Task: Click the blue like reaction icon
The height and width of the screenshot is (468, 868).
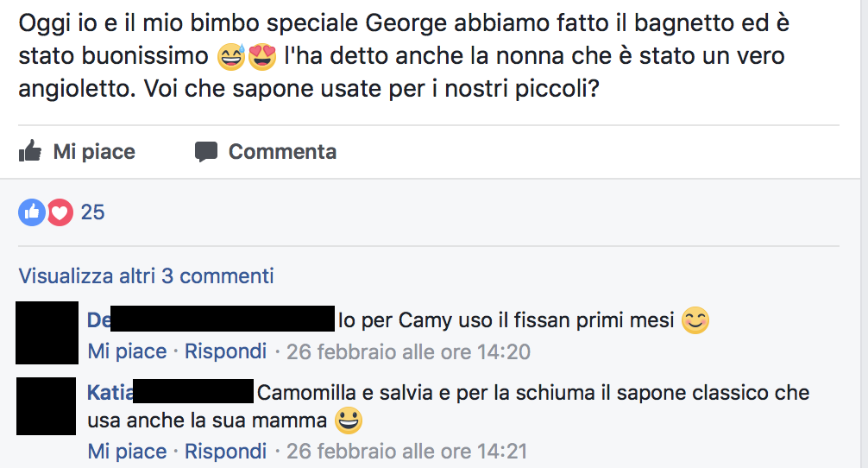Action: 32,212
